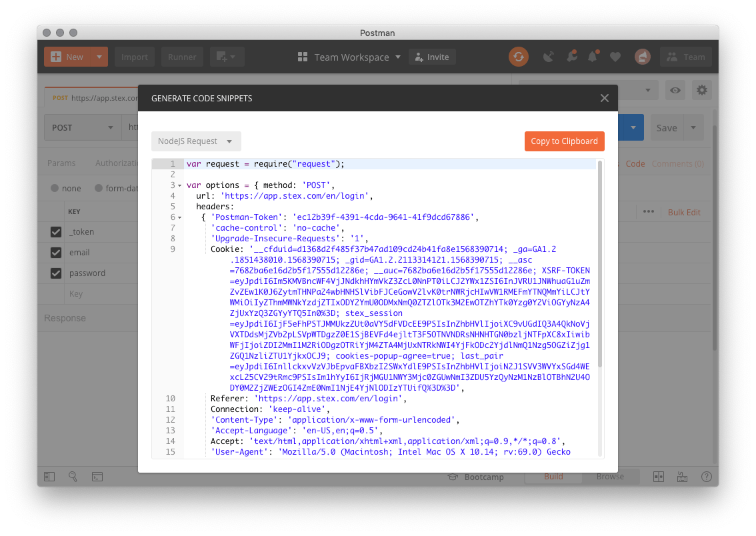Click the Import button

pyautogui.click(x=135, y=57)
